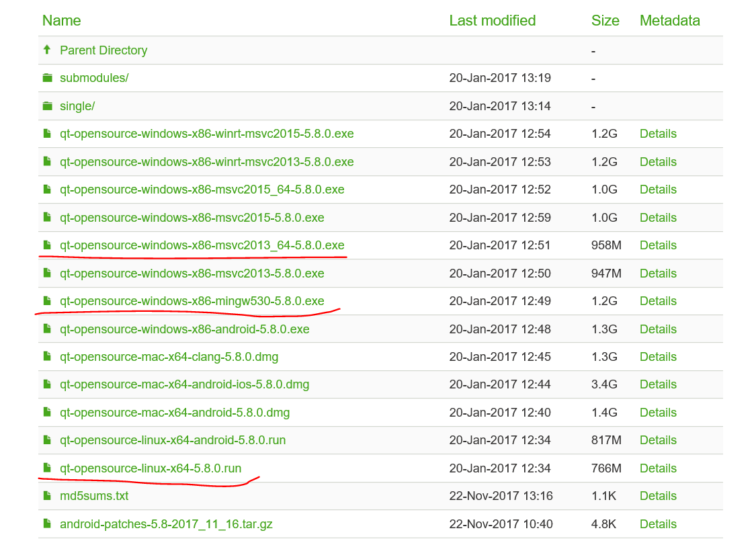Open Details for md5sums.txt
Screen dimensions: 756x543
658,496
